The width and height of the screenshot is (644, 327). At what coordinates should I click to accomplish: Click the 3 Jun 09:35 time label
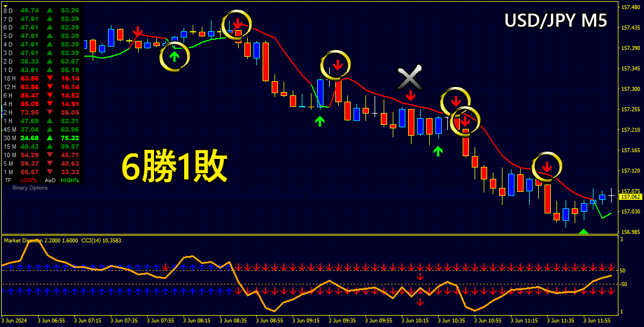pyautogui.click(x=343, y=320)
